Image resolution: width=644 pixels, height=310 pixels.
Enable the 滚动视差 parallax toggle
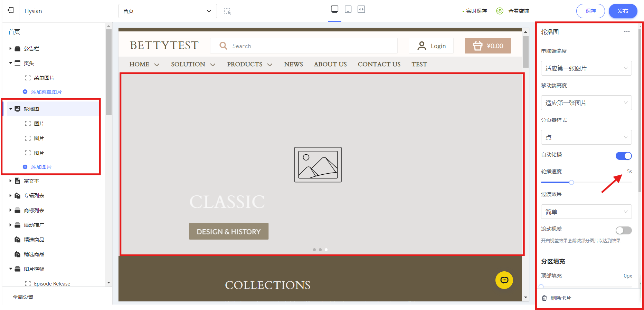click(x=624, y=230)
